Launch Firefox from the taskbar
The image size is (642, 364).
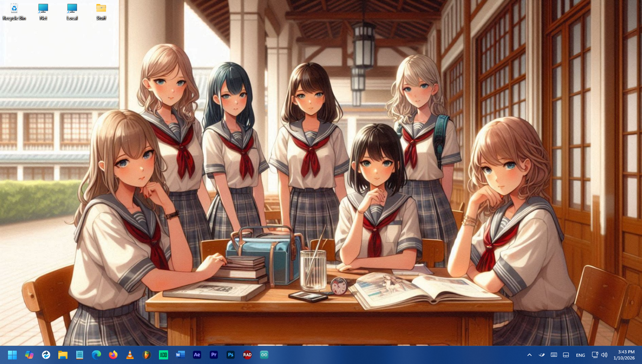113,355
